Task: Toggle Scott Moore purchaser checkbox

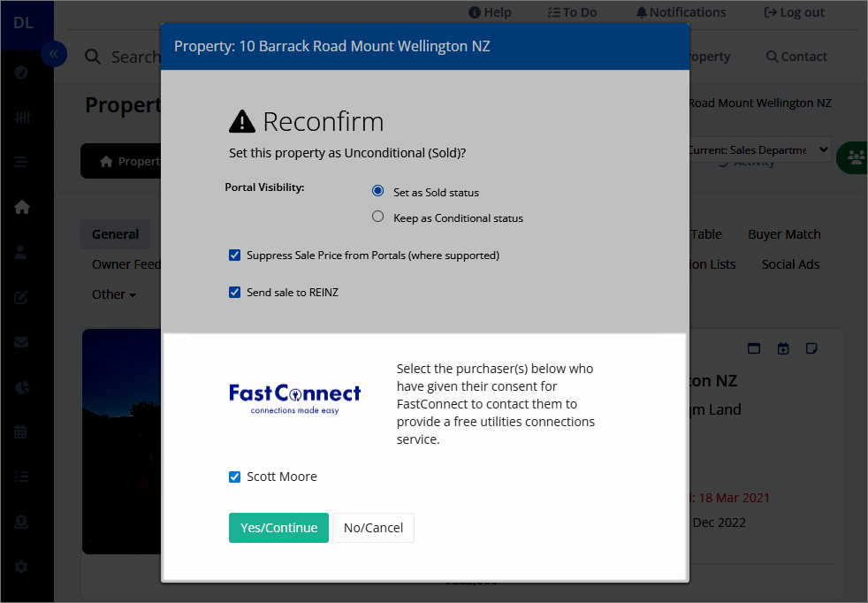Action: coord(235,477)
